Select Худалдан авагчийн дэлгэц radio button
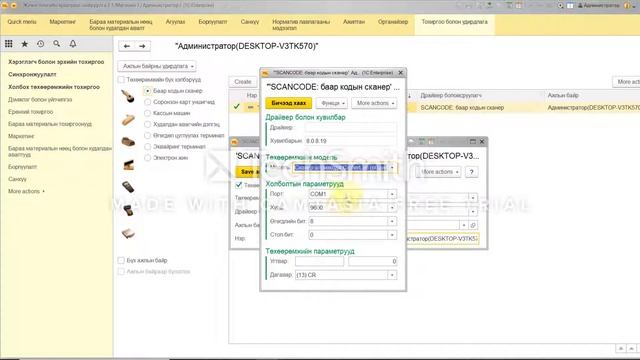This screenshot has height=360, width=640. [x=148, y=124]
